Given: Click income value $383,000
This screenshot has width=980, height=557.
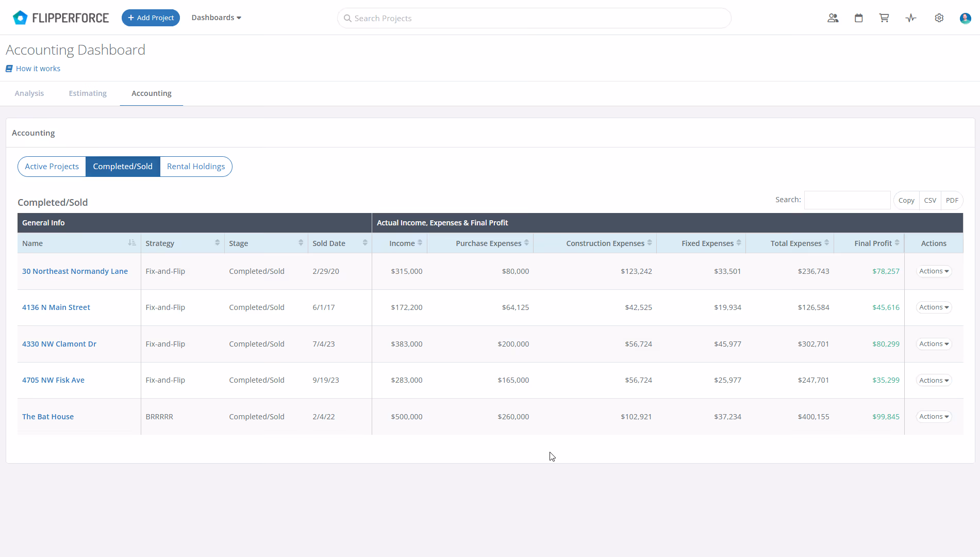Looking at the screenshot, I should [x=407, y=344].
